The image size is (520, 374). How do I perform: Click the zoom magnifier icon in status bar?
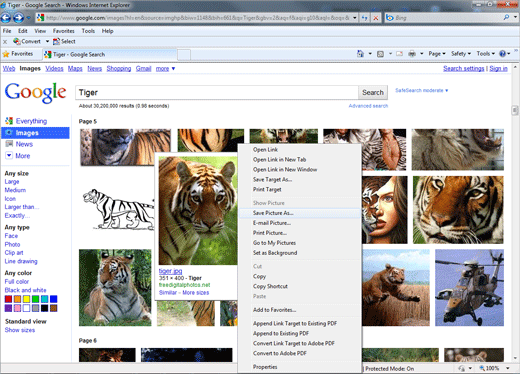pos(482,368)
